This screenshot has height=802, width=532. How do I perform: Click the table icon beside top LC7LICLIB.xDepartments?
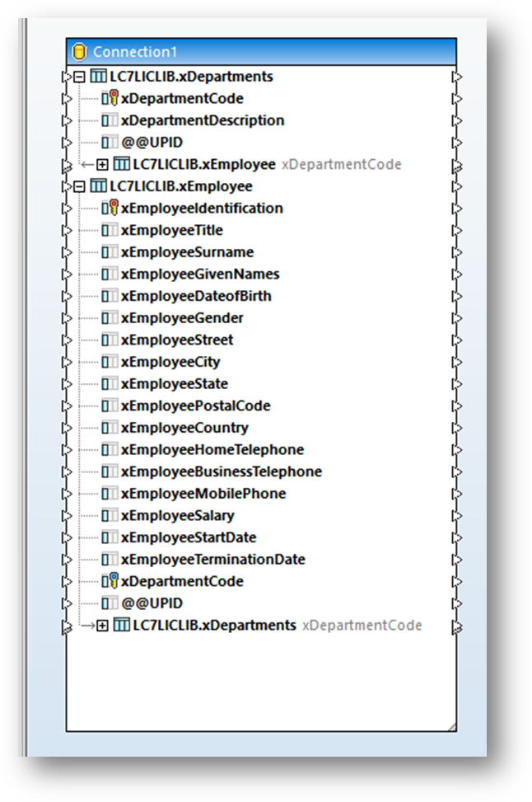[98, 76]
